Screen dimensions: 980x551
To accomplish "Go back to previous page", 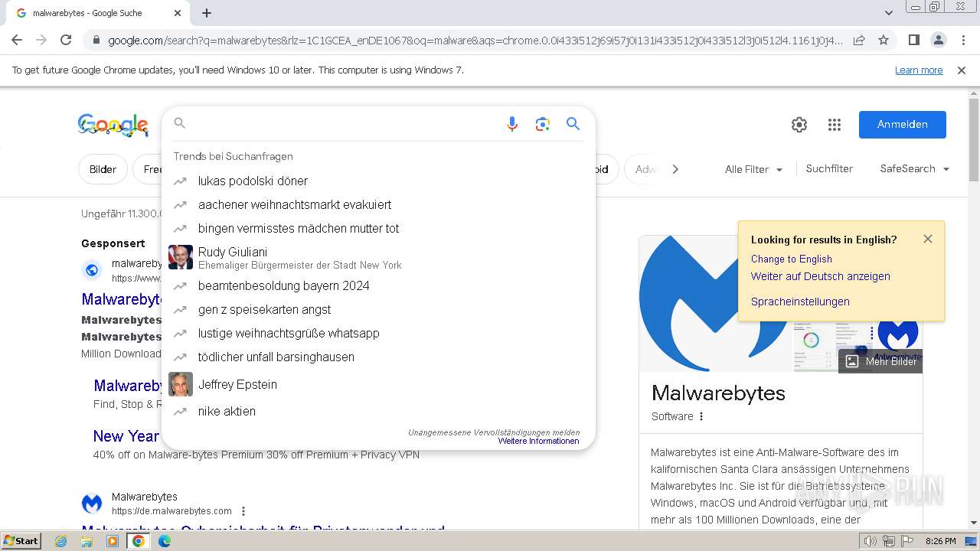I will [x=17, y=40].
